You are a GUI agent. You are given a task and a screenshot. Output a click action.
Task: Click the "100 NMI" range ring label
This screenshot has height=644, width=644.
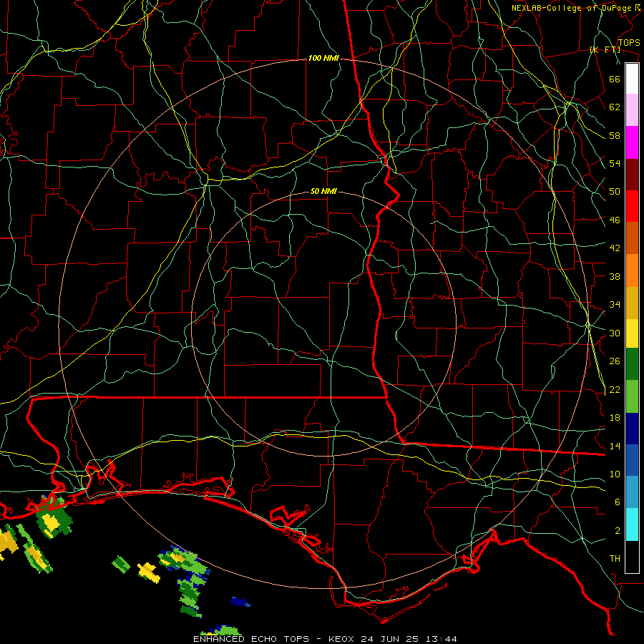323,59
